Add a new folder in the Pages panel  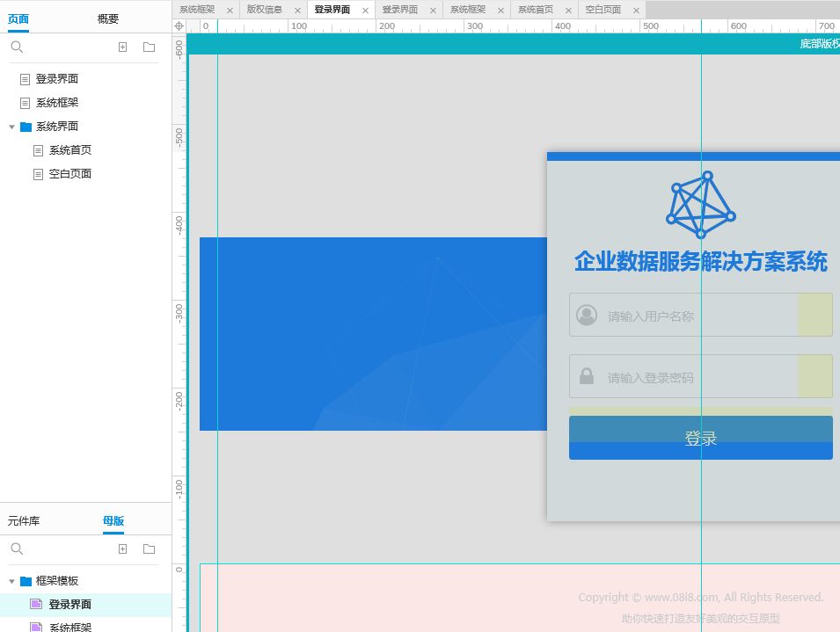(x=149, y=47)
